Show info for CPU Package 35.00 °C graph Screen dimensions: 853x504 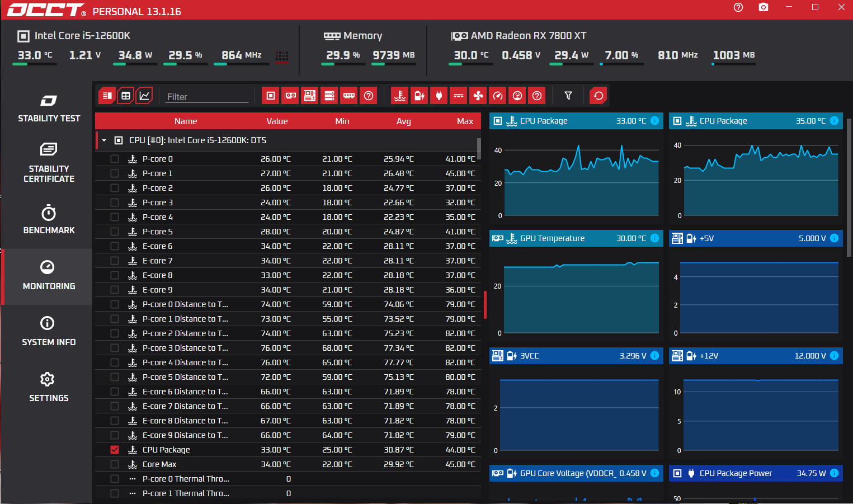(x=835, y=121)
